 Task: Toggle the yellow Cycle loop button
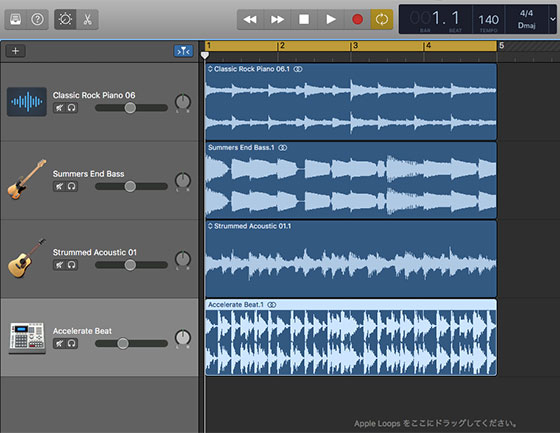click(382, 19)
